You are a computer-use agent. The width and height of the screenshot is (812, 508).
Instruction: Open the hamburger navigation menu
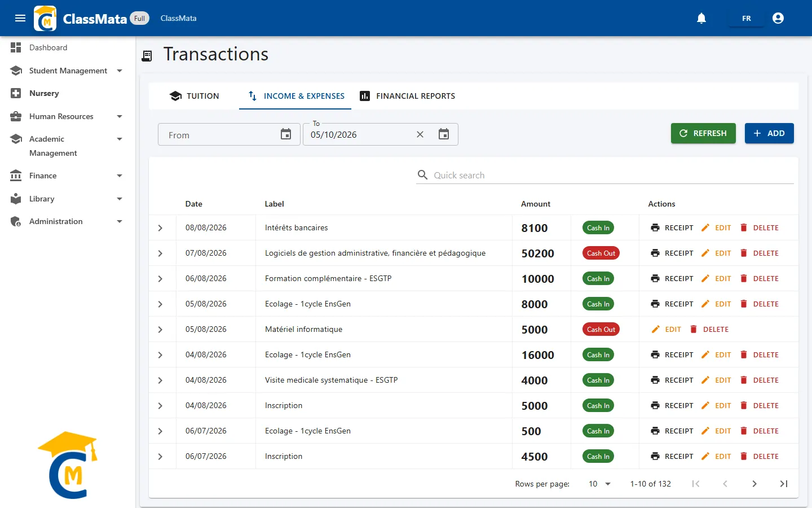(x=20, y=18)
